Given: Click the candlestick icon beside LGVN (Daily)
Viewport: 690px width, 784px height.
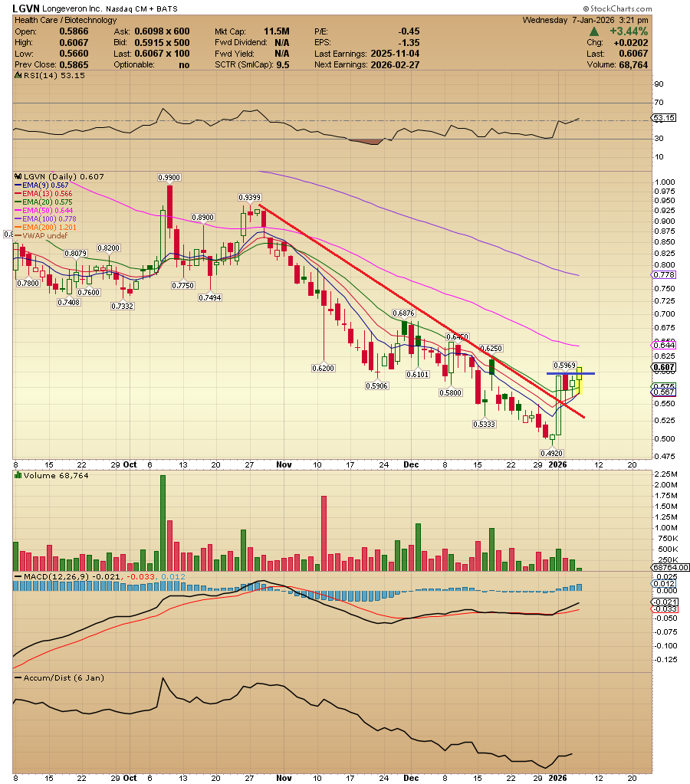Looking at the screenshot, I should (18, 176).
